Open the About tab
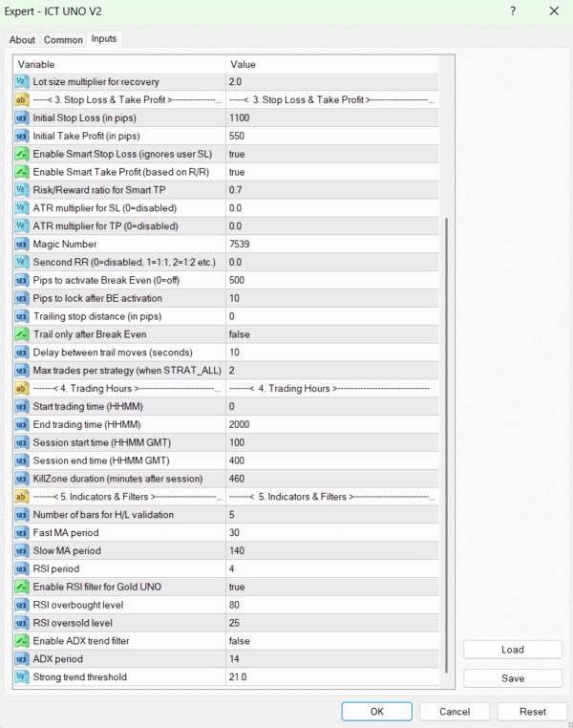573x728 pixels. (22, 40)
